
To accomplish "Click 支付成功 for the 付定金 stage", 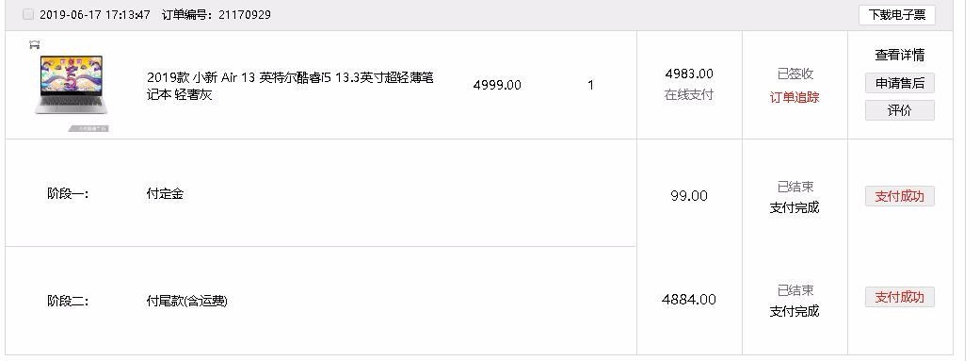I will 899,196.
